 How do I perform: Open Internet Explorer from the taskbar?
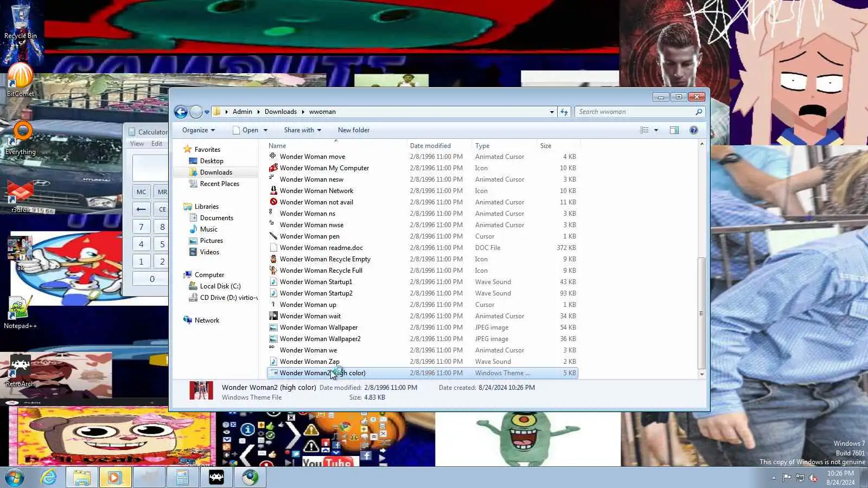pyautogui.click(x=49, y=478)
